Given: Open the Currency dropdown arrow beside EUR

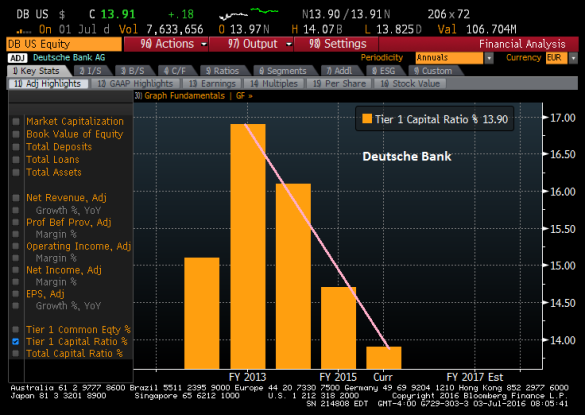Looking at the screenshot, I should (573, 58).
